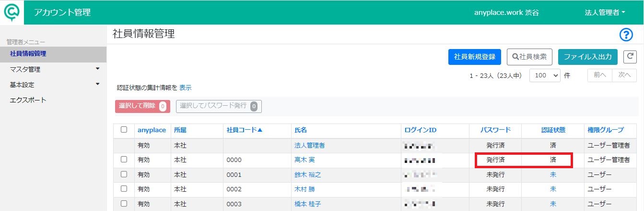Sort by 氏名 column header
Screen dimensions: 644x211
[301, 130]
